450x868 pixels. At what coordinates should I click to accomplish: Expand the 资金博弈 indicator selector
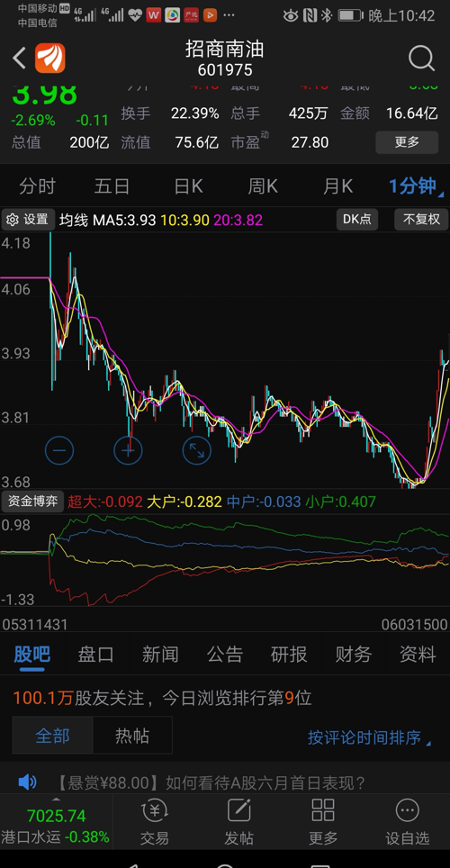coord(32,502)
